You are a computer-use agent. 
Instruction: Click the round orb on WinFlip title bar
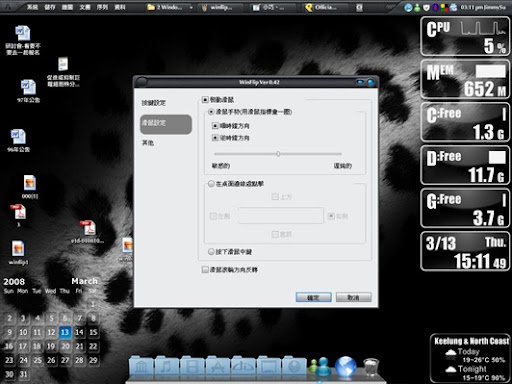point(142,82)
